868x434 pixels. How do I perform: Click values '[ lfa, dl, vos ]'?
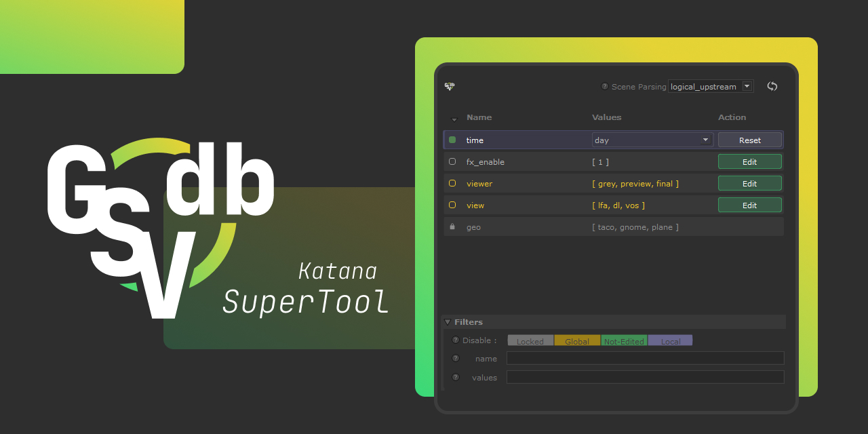coord(618,205)
